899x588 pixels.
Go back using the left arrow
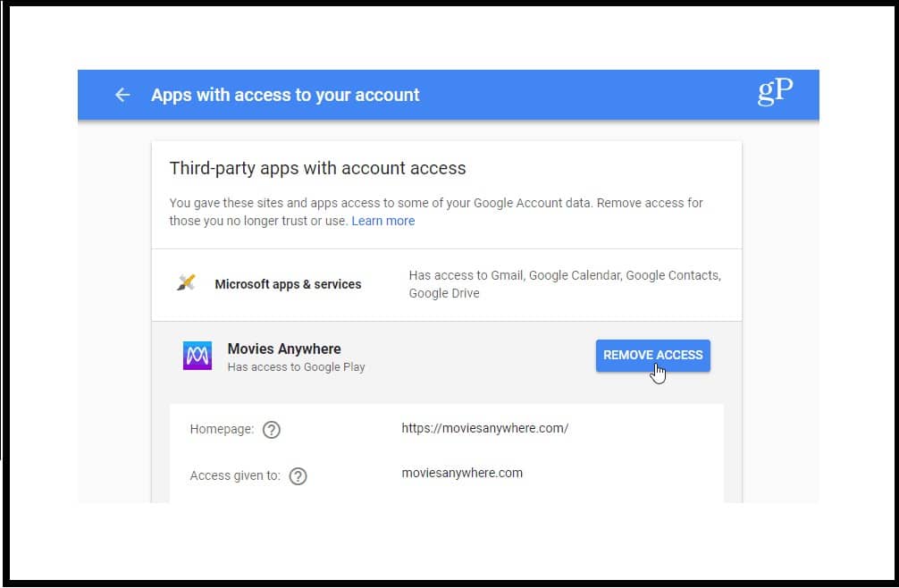(x=122, y=95)
